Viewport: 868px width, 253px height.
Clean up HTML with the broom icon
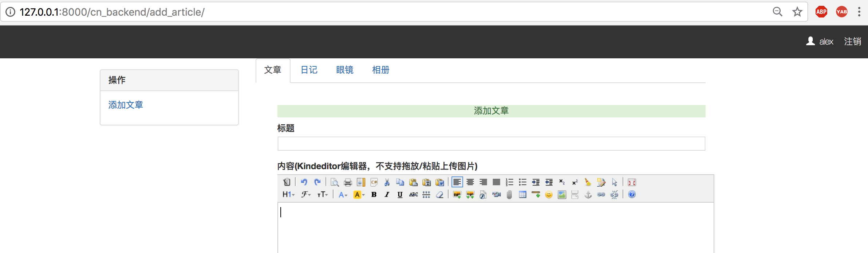[x=588, y=182]
